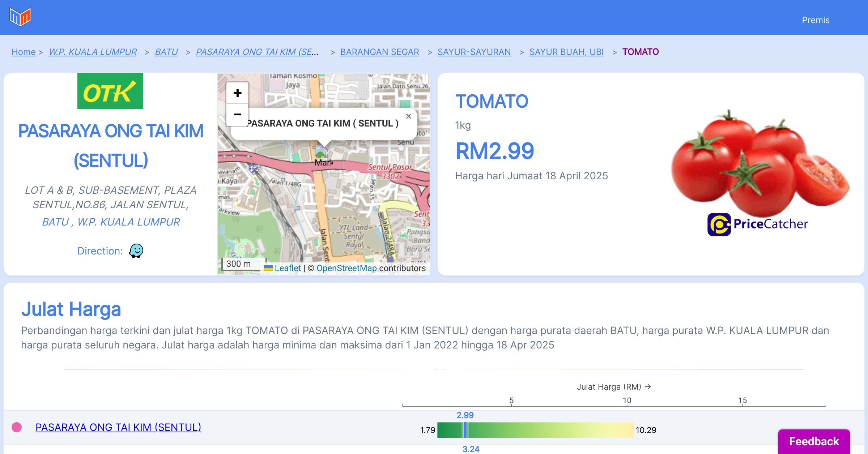Screen dimensions: 868x454
Task: Open the Premis menu item
Action: [816, 20]
